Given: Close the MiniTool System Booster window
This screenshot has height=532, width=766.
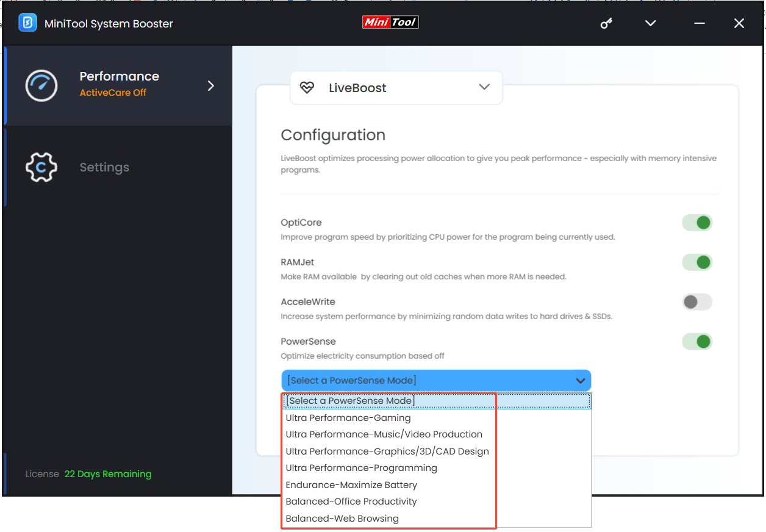Looking at the screenshot, I should click(x=739, y=23).
